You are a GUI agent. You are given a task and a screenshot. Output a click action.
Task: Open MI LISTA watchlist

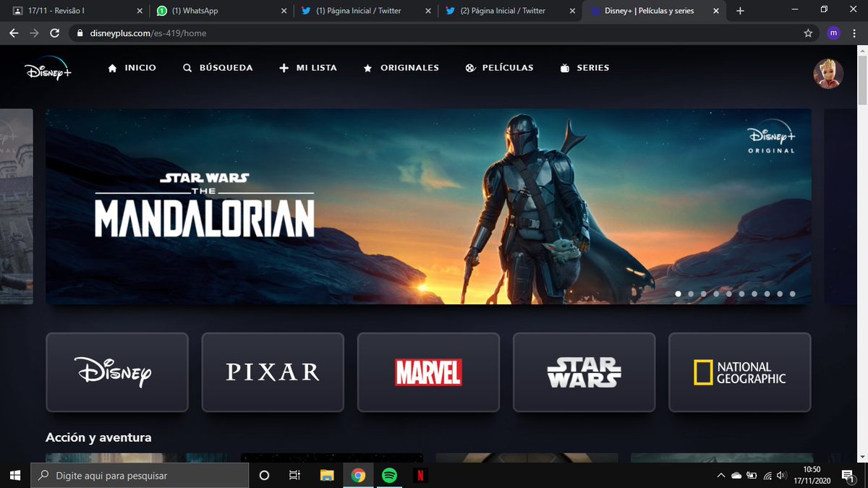[308, 68]
